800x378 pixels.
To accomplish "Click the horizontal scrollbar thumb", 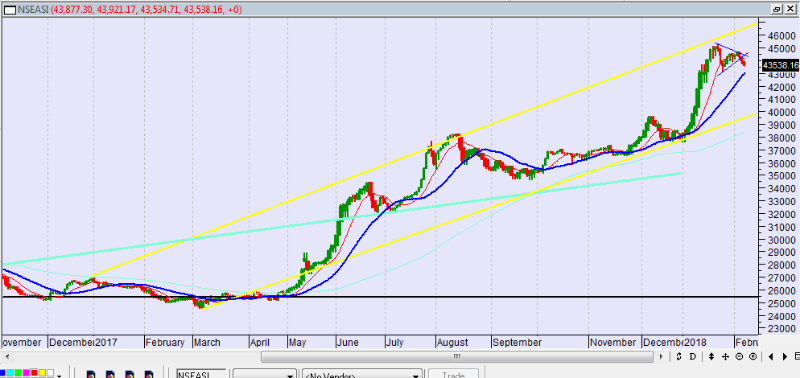I will tap(458, 357).
